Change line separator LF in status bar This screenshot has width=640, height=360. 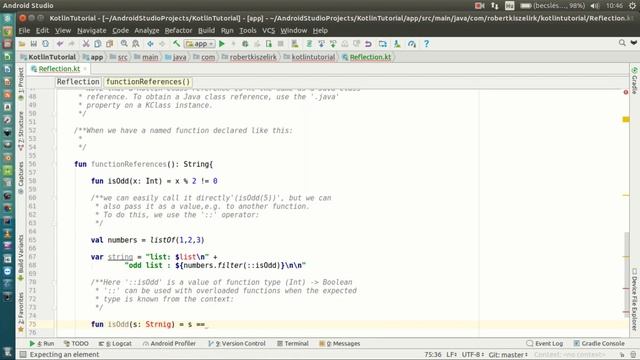[x=451, y=354]
